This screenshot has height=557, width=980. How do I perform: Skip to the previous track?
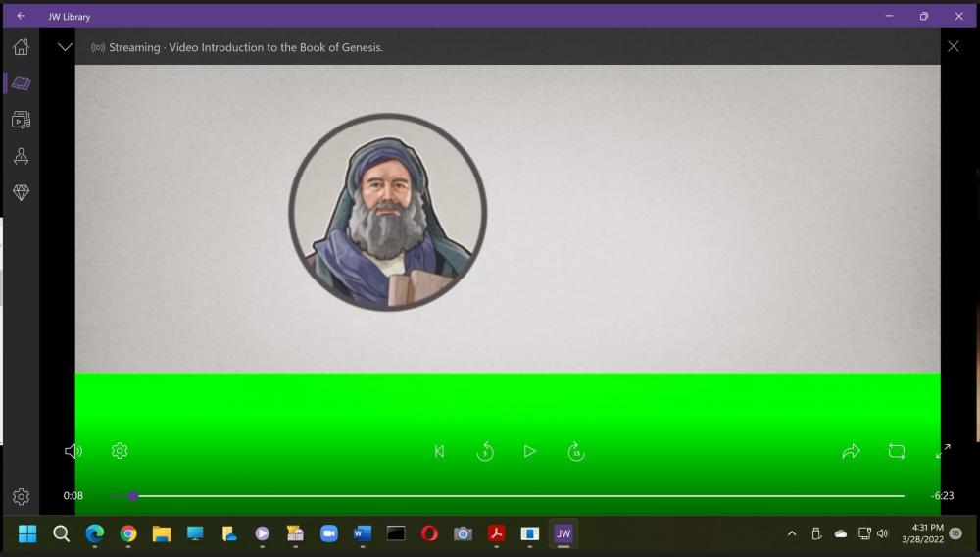[x=439, y=451]
